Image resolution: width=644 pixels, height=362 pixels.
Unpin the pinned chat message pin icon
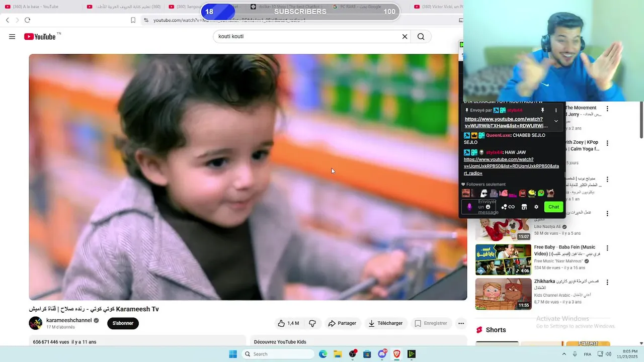click(x=542, y=110)
